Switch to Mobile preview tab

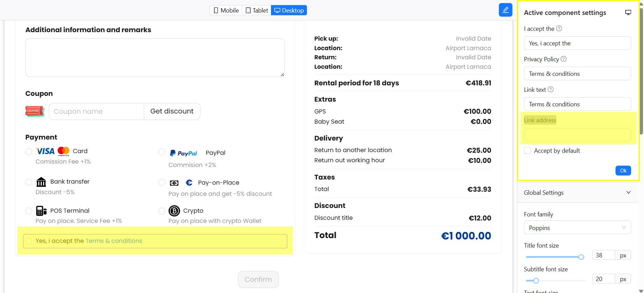226,10
